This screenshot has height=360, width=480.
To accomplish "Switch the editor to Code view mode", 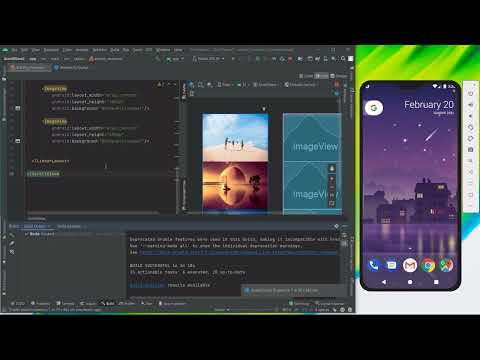I will click(306, 76).
